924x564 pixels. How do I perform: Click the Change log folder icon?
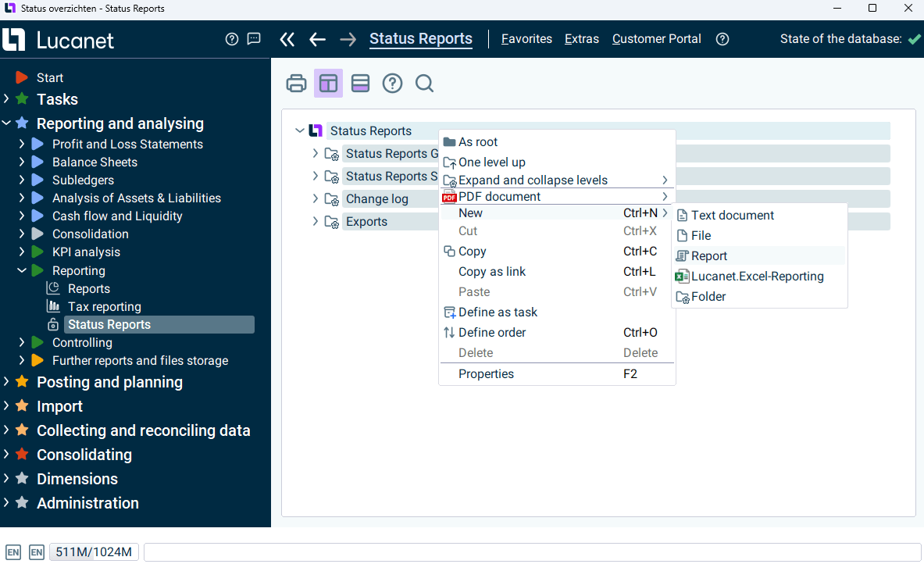coord(332,199)
